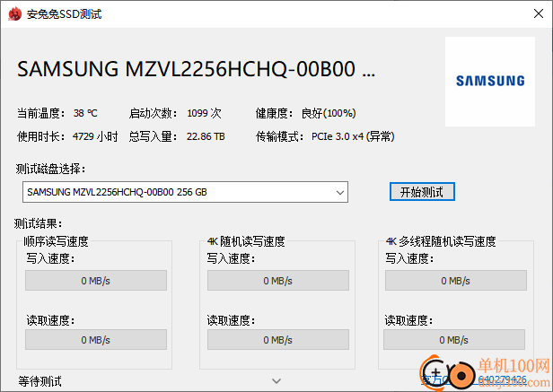
Task: Click the 22.86 TB total written value
Action: click(206, 136)
